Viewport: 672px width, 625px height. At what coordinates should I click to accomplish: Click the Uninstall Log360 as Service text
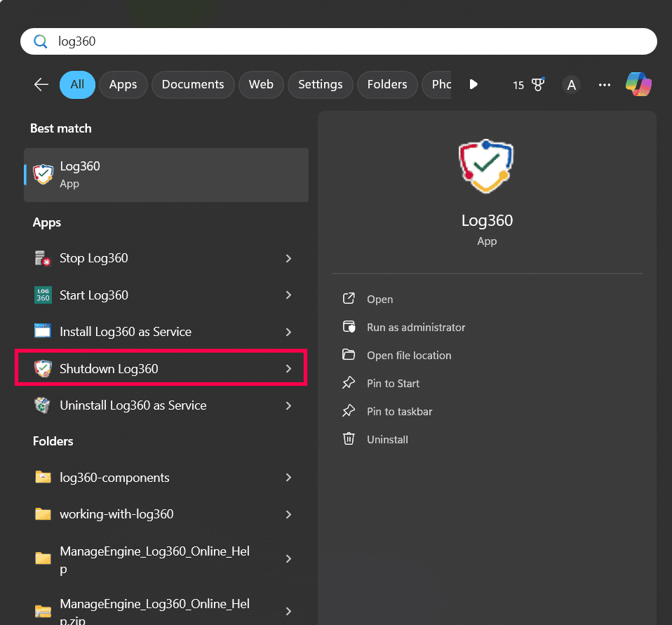(x=133, y=405)
